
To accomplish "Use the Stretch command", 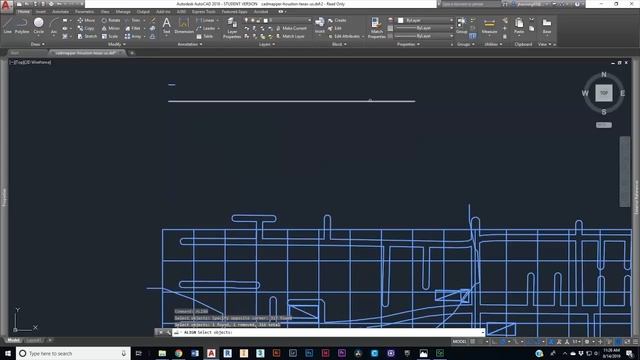I will [x=87, y=36].
